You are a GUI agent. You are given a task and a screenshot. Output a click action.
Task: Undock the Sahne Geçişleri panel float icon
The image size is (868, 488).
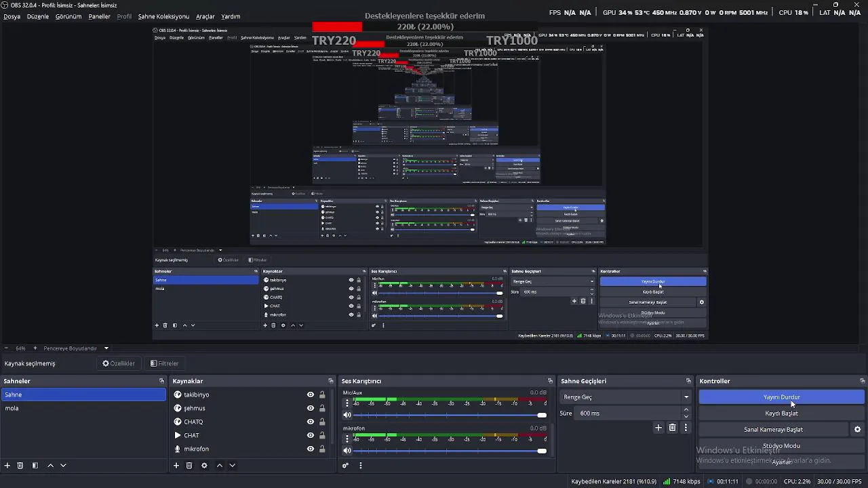click(x=688, y=381)
